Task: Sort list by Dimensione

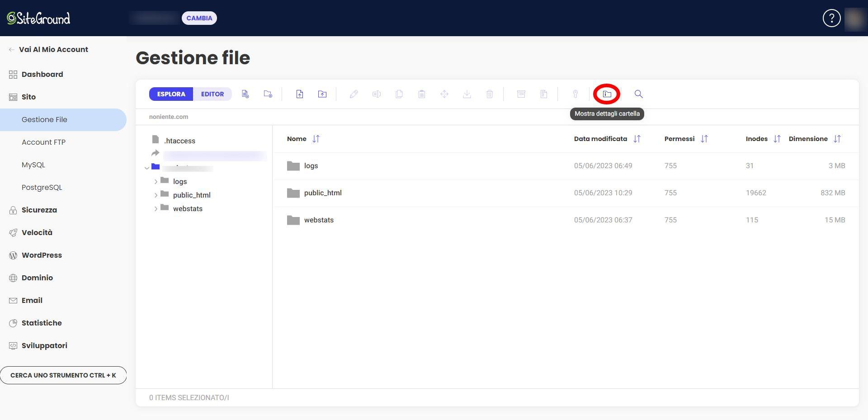Action: (x=837, y=139)
